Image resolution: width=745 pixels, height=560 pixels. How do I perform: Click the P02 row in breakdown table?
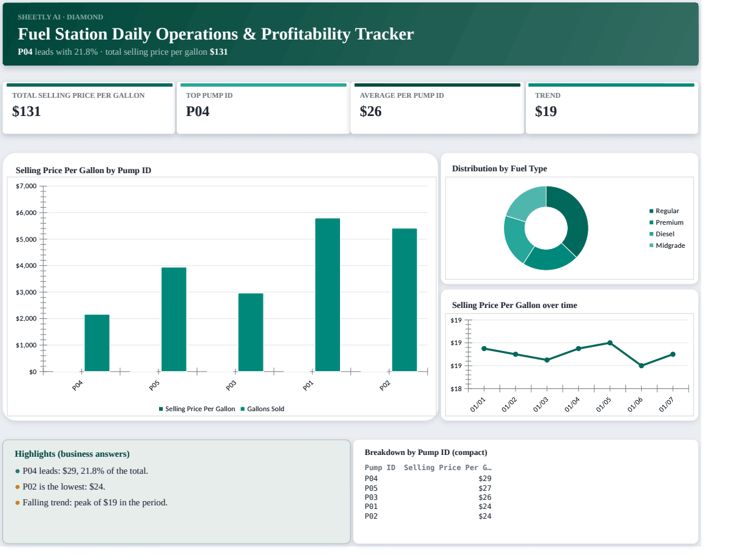(x=428, y=516)
